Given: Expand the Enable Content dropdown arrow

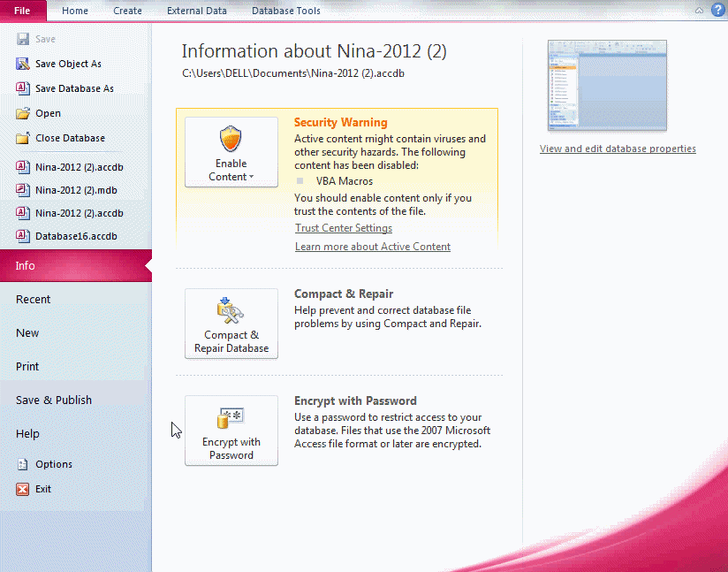Looking at the screenshot, I should click(x=252, y=178).
